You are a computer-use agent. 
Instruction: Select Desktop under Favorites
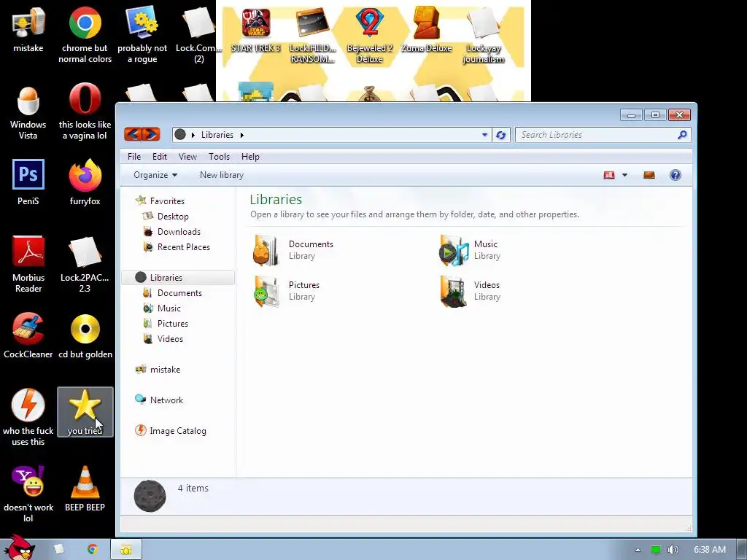tap(166, 216)
